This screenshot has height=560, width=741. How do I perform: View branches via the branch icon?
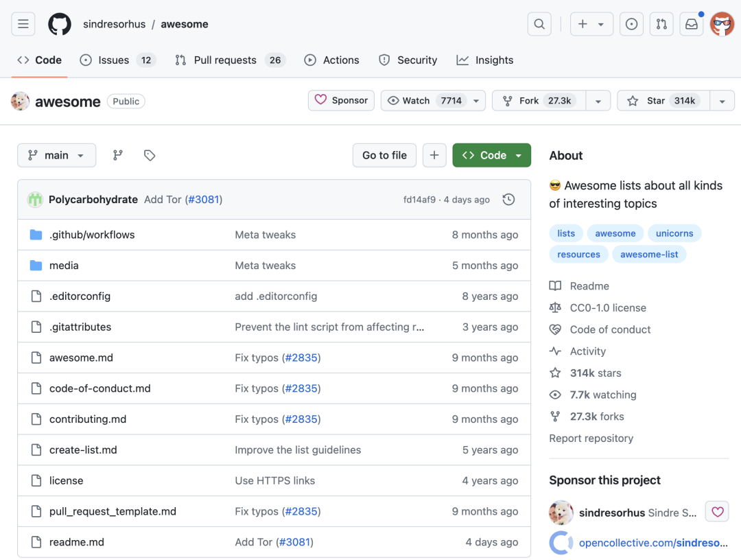(118, 155)
